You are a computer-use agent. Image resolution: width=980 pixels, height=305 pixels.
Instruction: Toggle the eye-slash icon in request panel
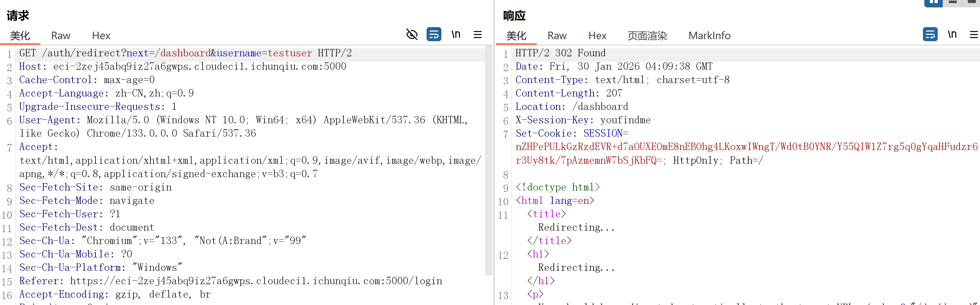pos(412,35)
